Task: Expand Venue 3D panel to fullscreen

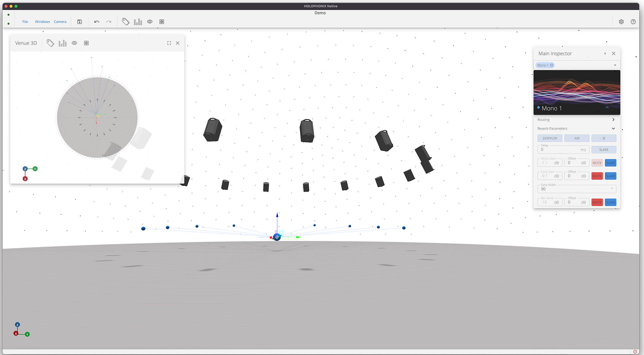Action: [x=169, y=43]
